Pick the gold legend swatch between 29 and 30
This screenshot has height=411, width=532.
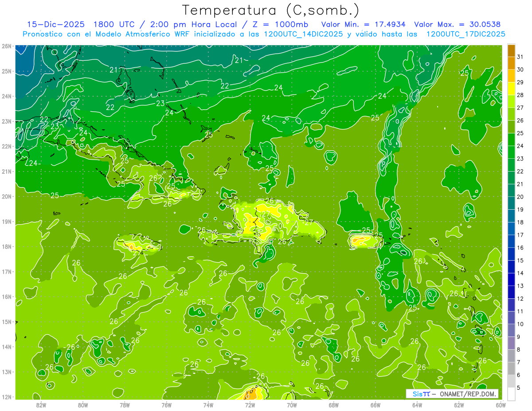coord(512,76)
